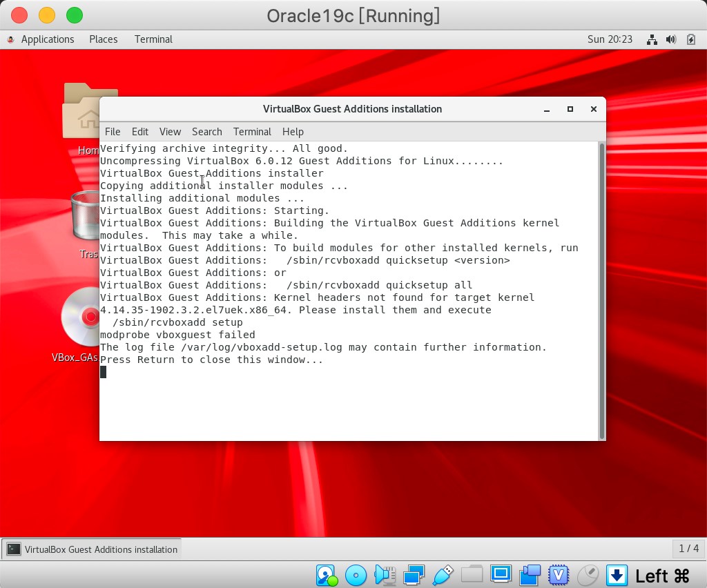Click the USB devices status icon

pos(443,576)
